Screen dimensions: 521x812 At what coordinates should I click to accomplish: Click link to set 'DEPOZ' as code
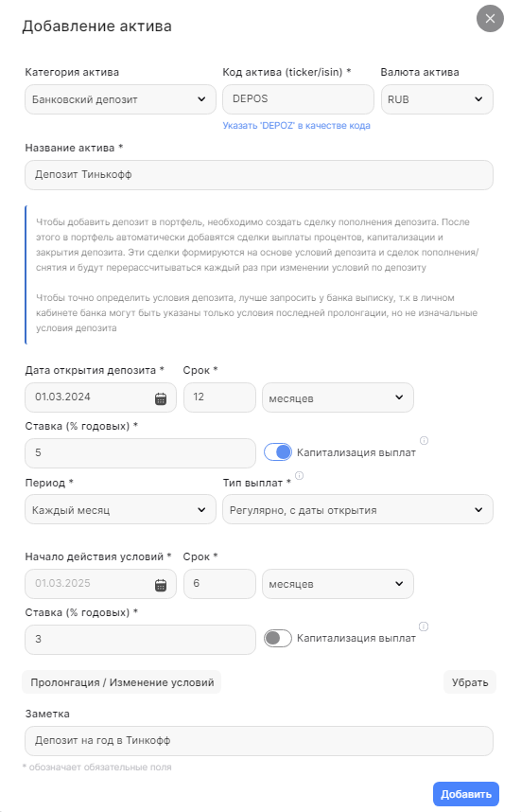(297, 125)
